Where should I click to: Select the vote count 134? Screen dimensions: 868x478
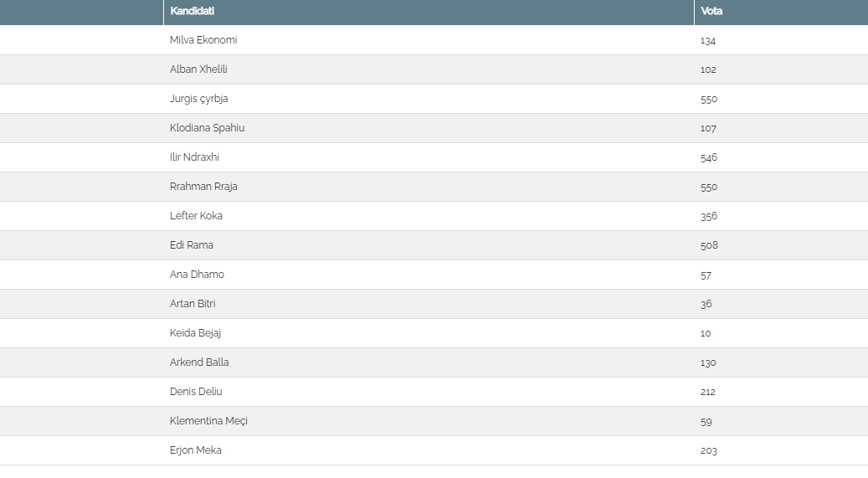point(708,40)
